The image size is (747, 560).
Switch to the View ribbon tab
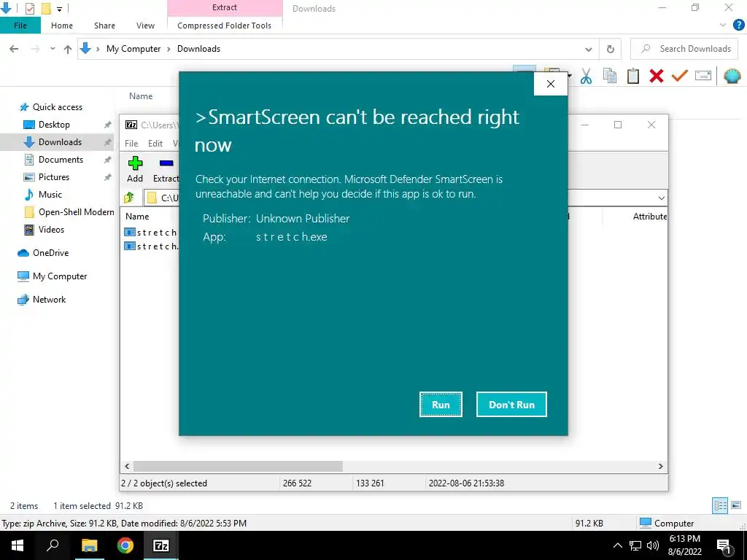(145, 26)
